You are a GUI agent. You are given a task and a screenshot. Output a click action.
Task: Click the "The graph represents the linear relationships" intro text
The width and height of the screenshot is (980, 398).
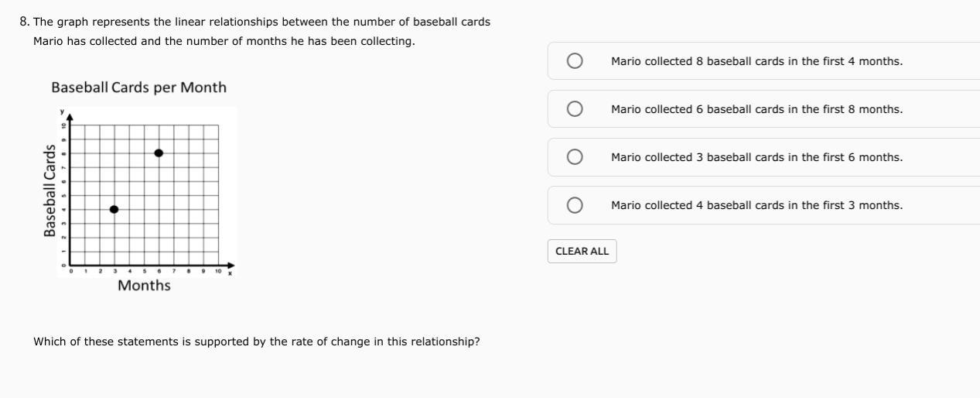point(261,22)
